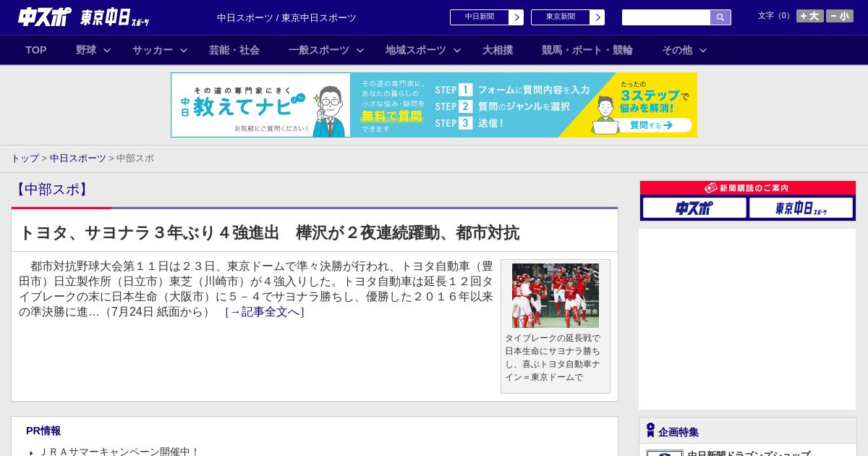Expand the その他 dropdown chevron
The width and height of the screenshot is (868, 456).
(703, 50)
